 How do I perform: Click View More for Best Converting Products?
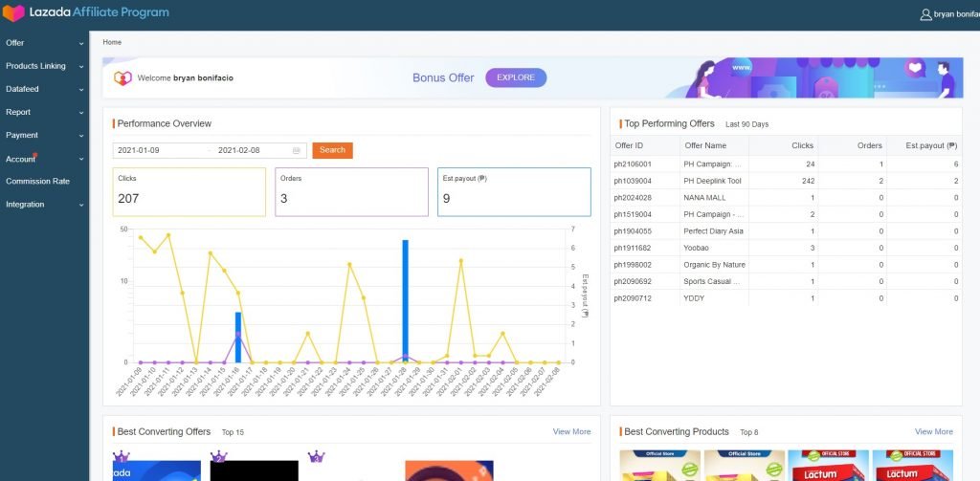[934, 431]
